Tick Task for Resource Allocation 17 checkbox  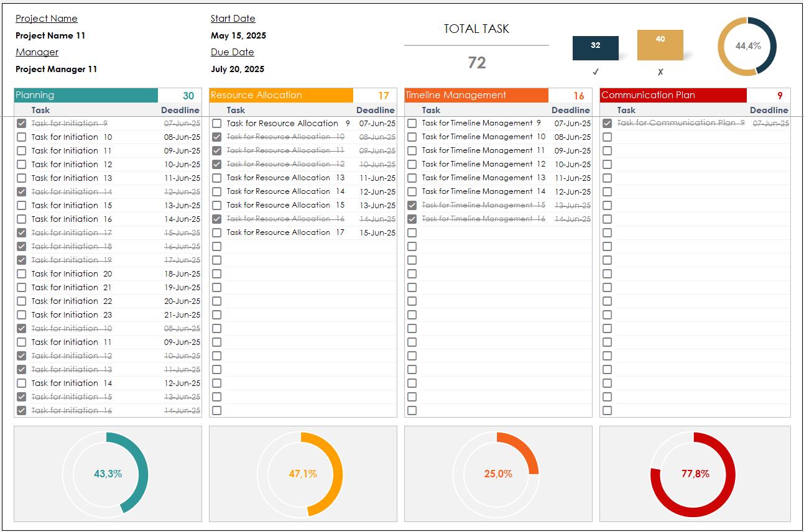click(x=217, y=232)
